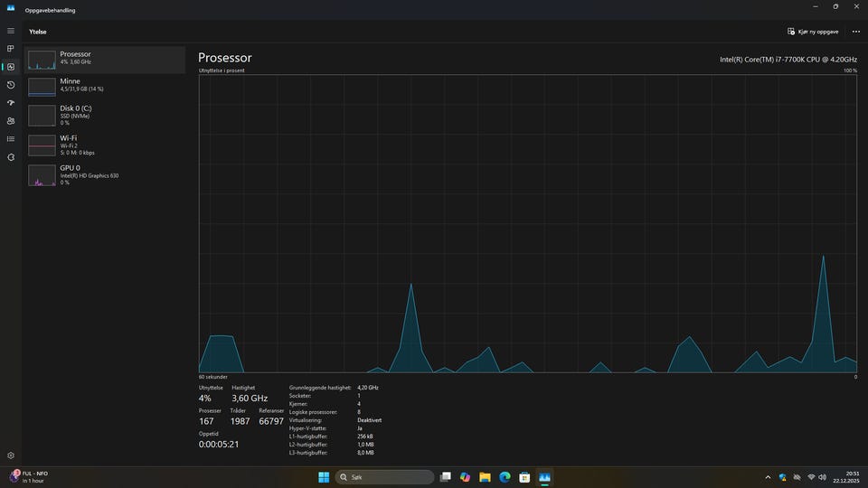868x488 pixels.
Task: Select GPU 0 performance item
Action: click(x=104, y=174)
